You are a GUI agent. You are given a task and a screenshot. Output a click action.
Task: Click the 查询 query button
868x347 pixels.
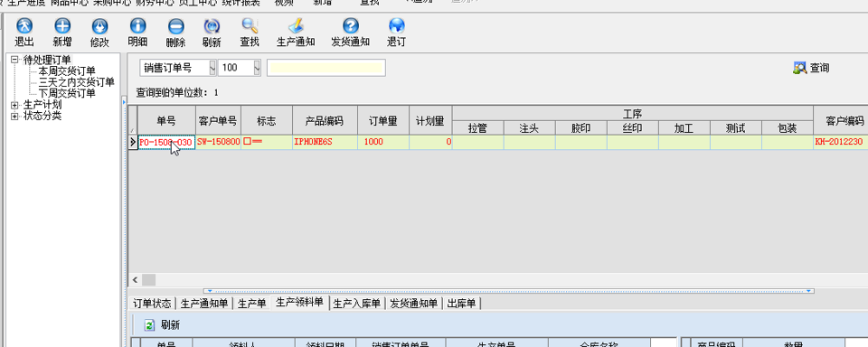[811, 68]
